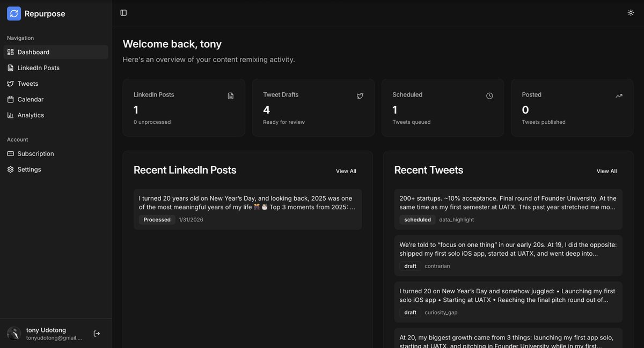Click the Tweets bird icon in sidebar

pos(11,84)
